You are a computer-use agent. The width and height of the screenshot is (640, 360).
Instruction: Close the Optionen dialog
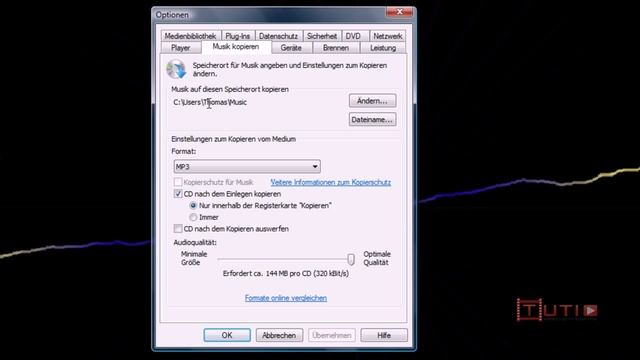(399, 12)
